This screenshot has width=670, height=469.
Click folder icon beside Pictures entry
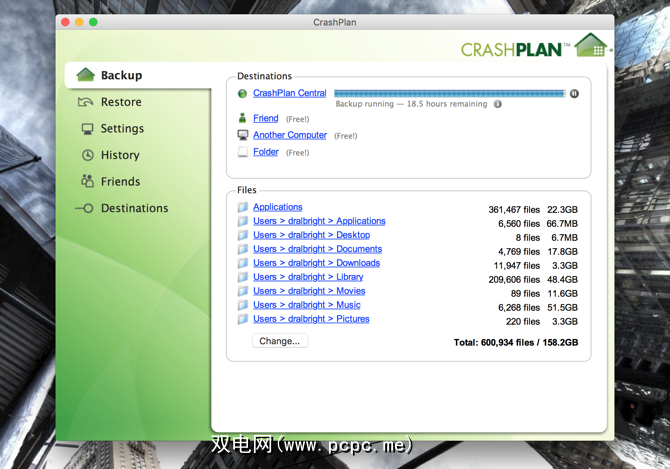(x=243, y=320)
